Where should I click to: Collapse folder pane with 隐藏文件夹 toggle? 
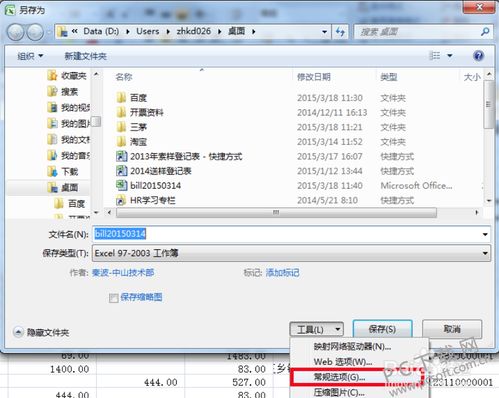tap(41, 332)
